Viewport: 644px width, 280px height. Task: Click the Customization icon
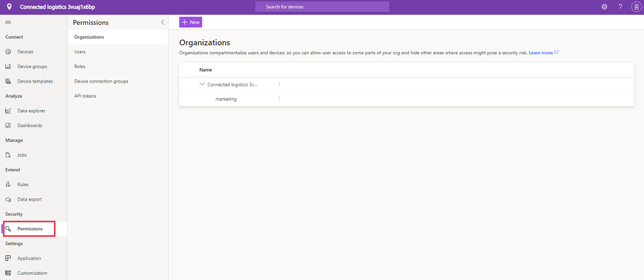[x=8, y=273]
